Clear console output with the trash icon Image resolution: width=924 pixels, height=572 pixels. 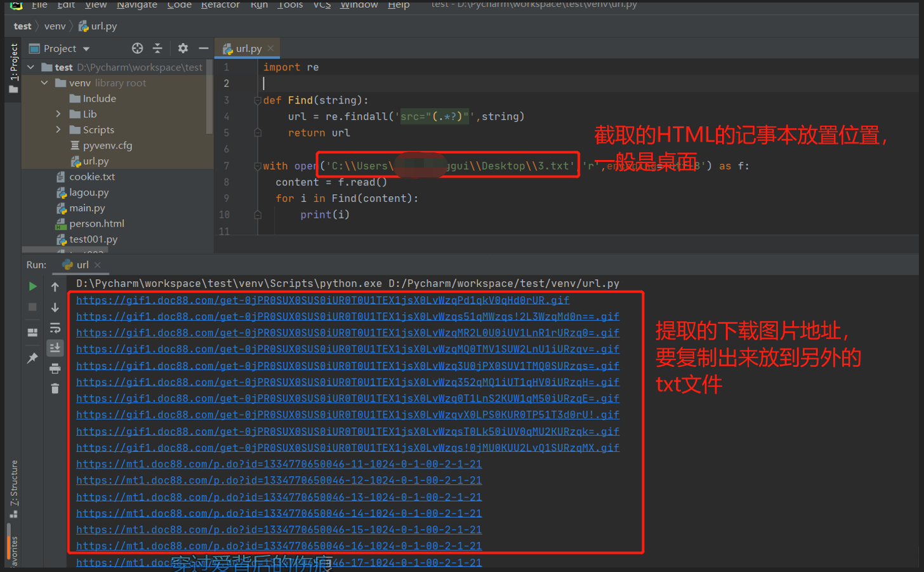55,389
